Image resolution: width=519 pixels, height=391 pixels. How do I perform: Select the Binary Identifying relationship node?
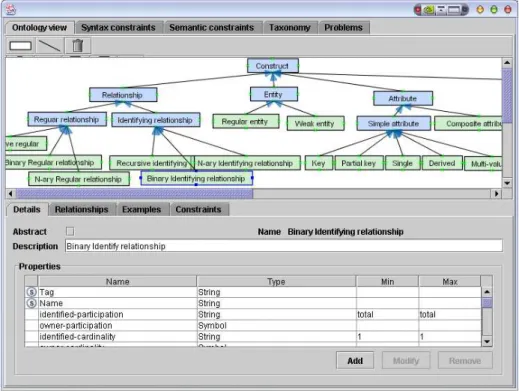coord(196,178)
